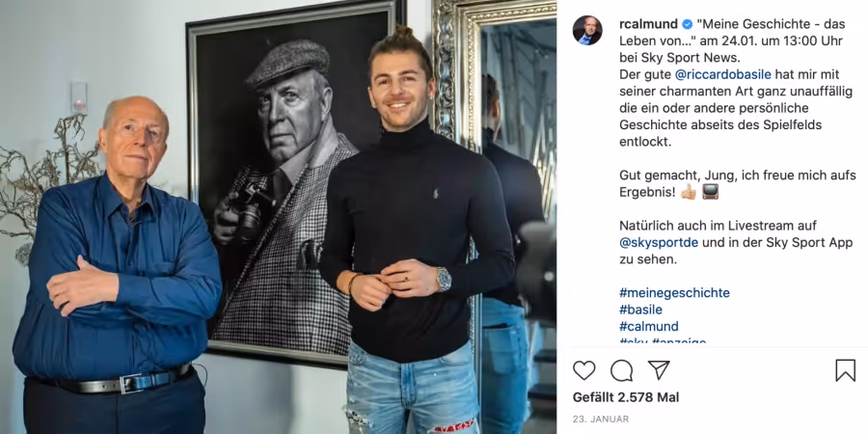Share the post with paper plane icon

pos(659,369)
